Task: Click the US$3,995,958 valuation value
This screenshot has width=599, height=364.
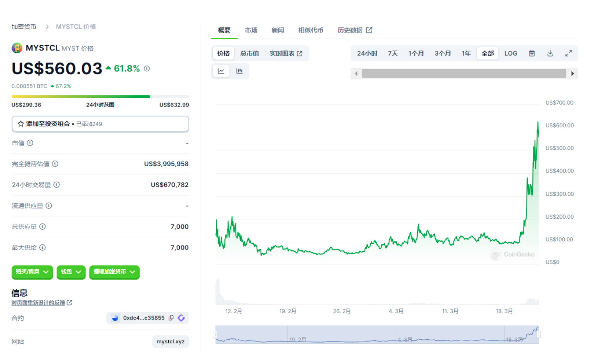Action: (166, 164)
